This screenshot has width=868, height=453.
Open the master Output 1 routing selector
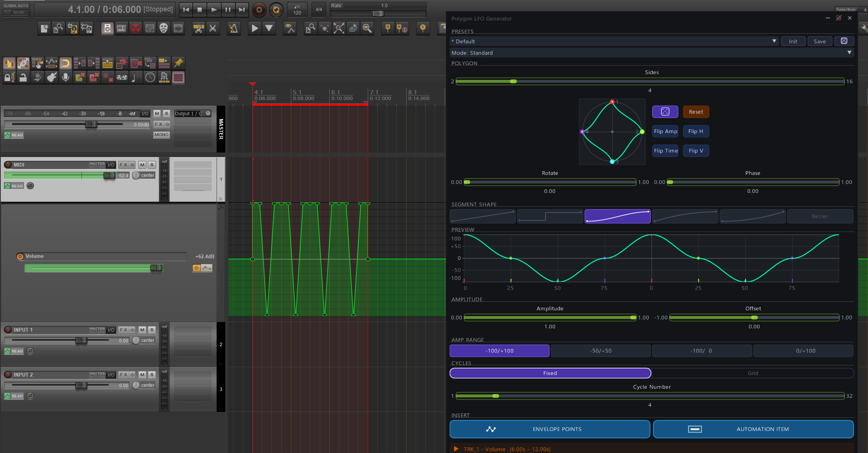click(x=193, y=113)
